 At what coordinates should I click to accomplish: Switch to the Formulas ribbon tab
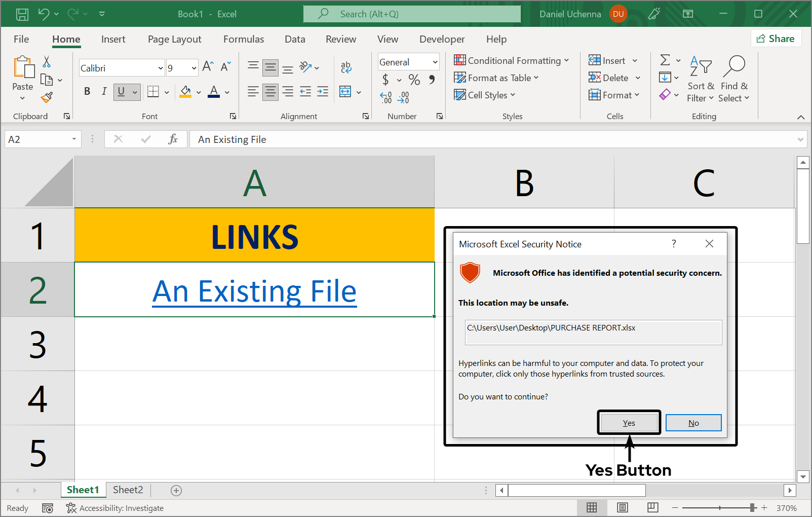(x=244, y=39)
